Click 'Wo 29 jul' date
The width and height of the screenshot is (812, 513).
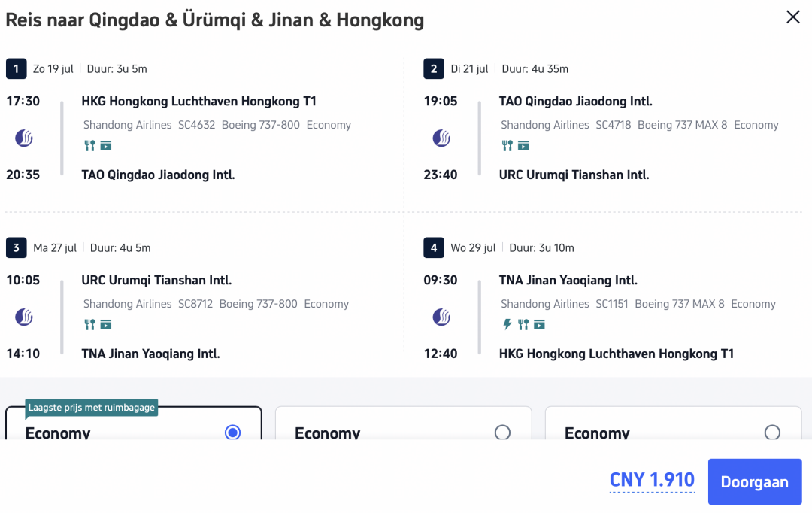pyautogui.click(x=474, y=247)
